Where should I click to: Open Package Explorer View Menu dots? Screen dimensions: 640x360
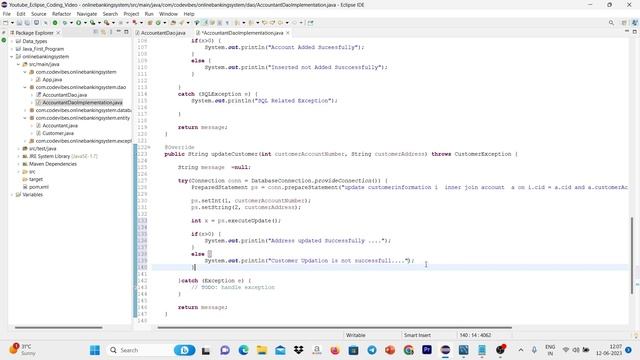[x=111, y=32]
